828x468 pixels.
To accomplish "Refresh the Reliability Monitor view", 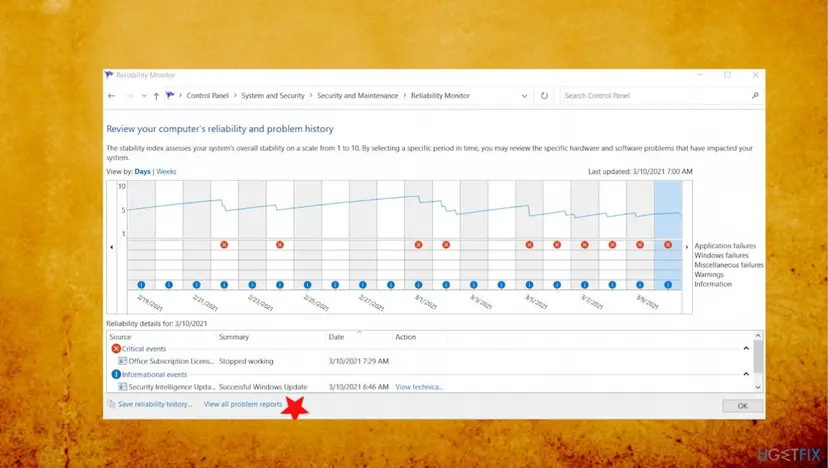I will (544, 96).
